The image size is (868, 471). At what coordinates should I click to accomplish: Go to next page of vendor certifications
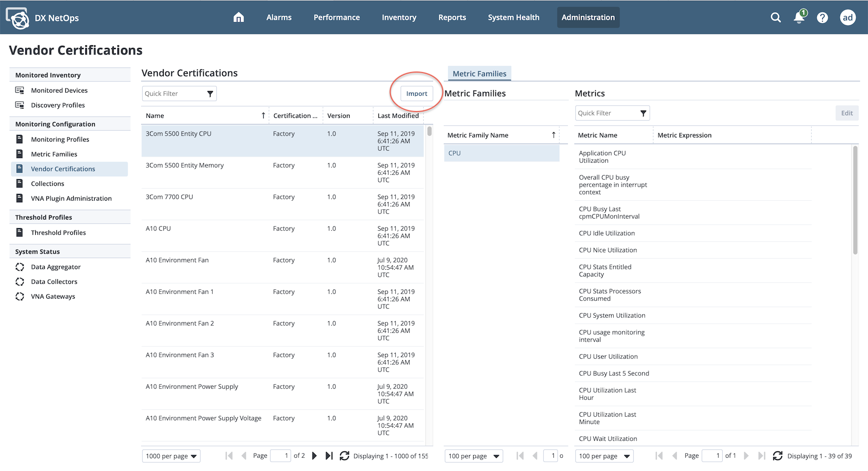[314, 456]
